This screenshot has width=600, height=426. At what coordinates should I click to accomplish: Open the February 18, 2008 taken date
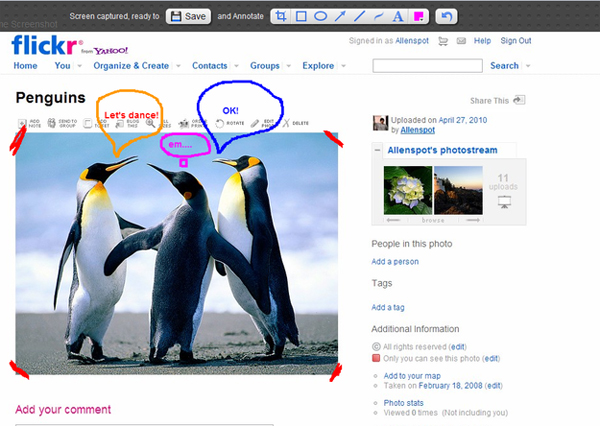coord(450,385)
